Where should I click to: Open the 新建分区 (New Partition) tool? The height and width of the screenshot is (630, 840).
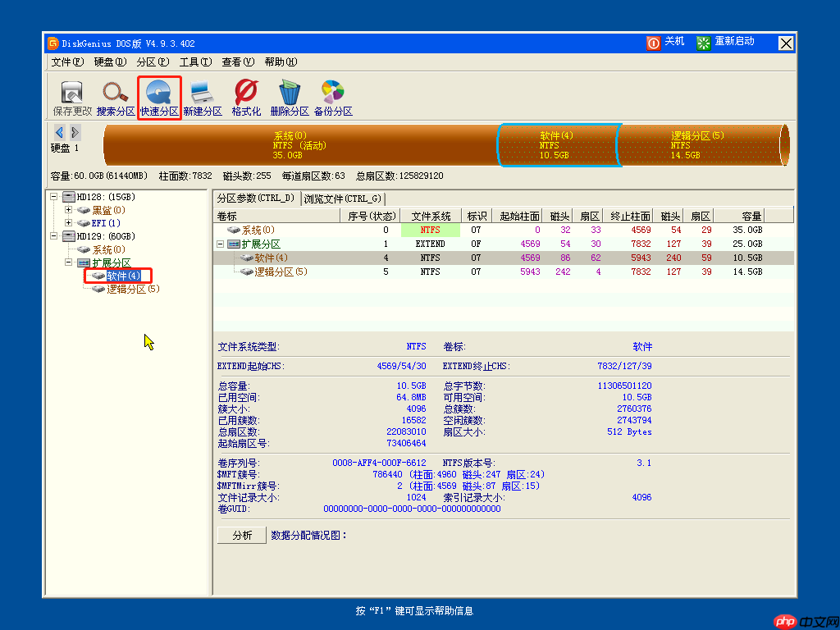pyautogui.click(x=203, y=94)
